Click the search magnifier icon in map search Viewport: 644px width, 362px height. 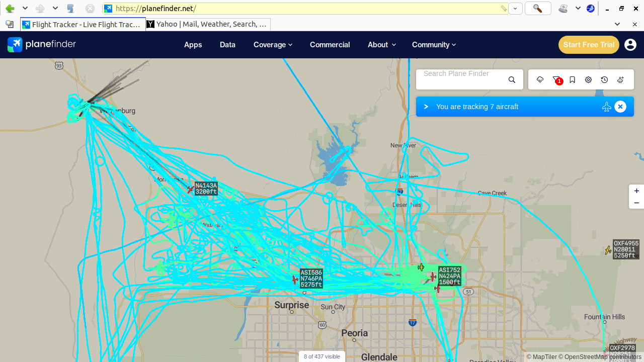coord(512,80)
